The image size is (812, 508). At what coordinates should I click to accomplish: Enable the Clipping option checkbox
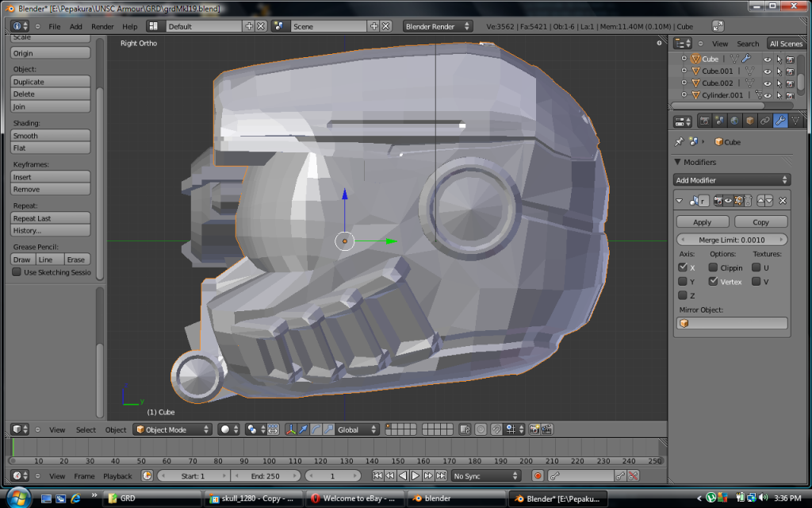(713, 267)
